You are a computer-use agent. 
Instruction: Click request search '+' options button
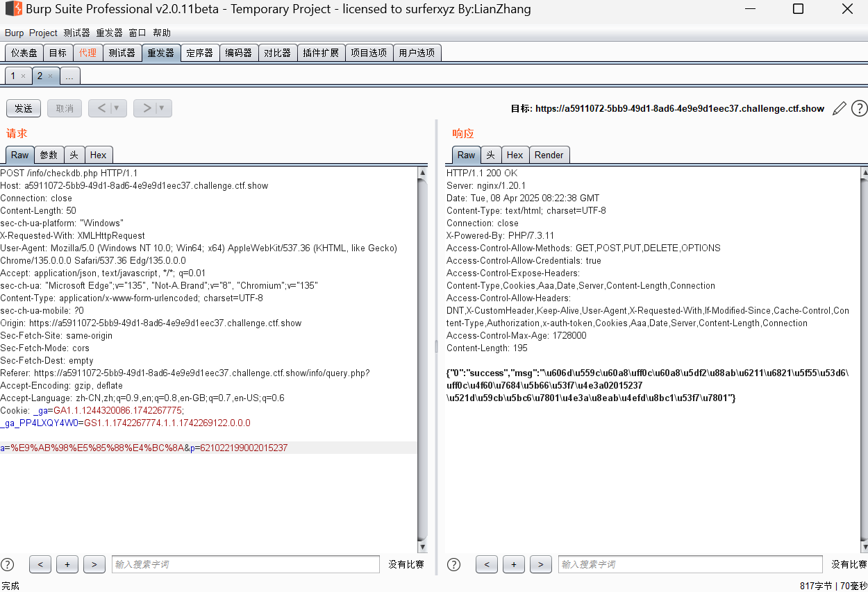67,564
